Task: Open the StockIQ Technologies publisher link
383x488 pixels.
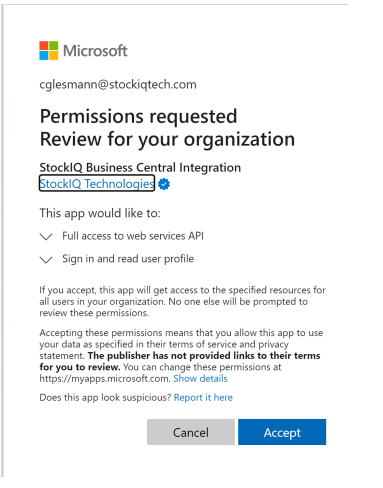Action: [x=97, y=183]
